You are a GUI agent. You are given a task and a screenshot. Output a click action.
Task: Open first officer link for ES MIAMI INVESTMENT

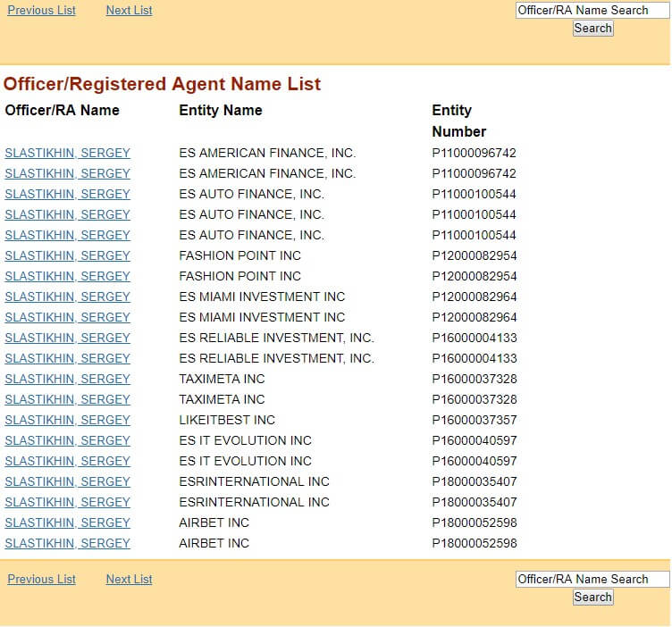tap(67, 297)
